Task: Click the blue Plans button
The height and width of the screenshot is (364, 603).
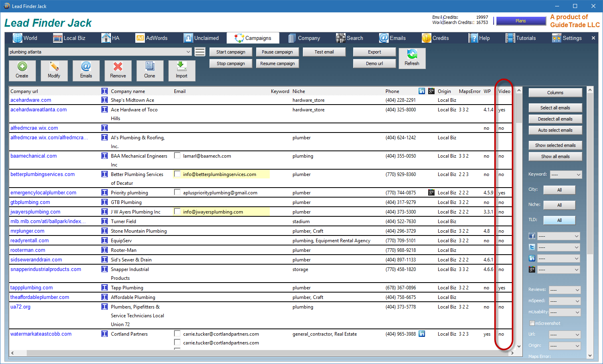Action: (x=521, y=21)
